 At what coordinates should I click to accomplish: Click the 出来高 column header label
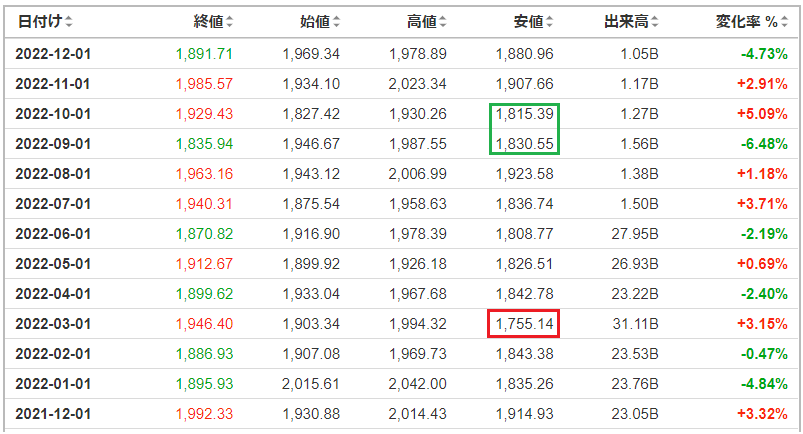pyautogui.click(x=627, y=22)
